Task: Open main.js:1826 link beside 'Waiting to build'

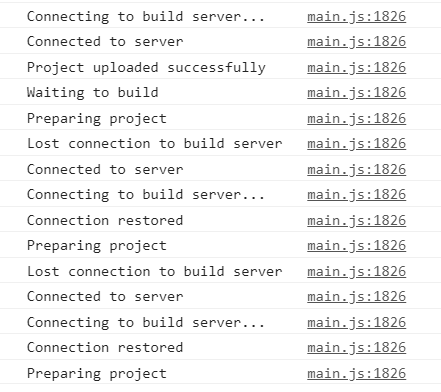Action: click(x=356, y=92)
